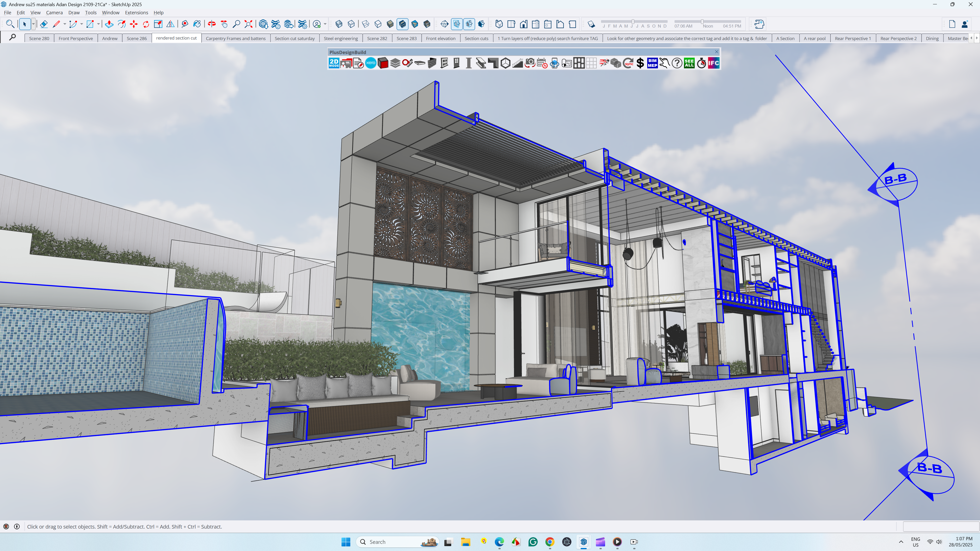980x551 pixels.
Task: Close the PlusDesignBuild toolbar
Action: 716,52
